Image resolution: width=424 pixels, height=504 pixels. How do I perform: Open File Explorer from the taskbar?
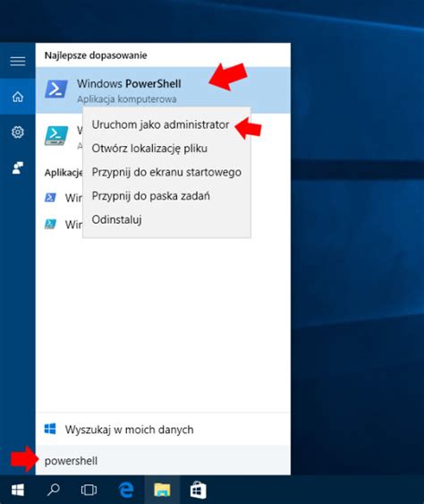point(162,490)
